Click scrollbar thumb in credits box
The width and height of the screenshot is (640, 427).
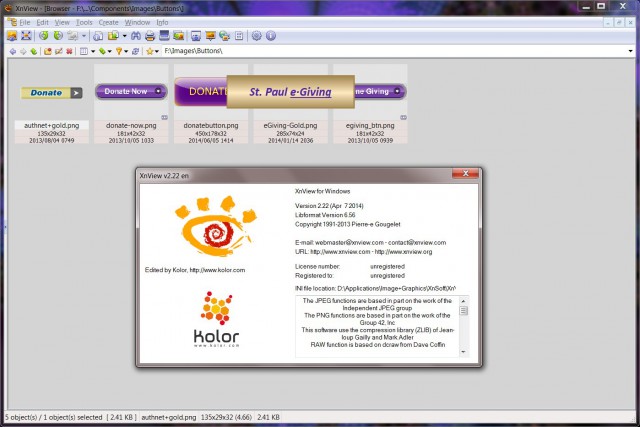[x=463, y=311]
